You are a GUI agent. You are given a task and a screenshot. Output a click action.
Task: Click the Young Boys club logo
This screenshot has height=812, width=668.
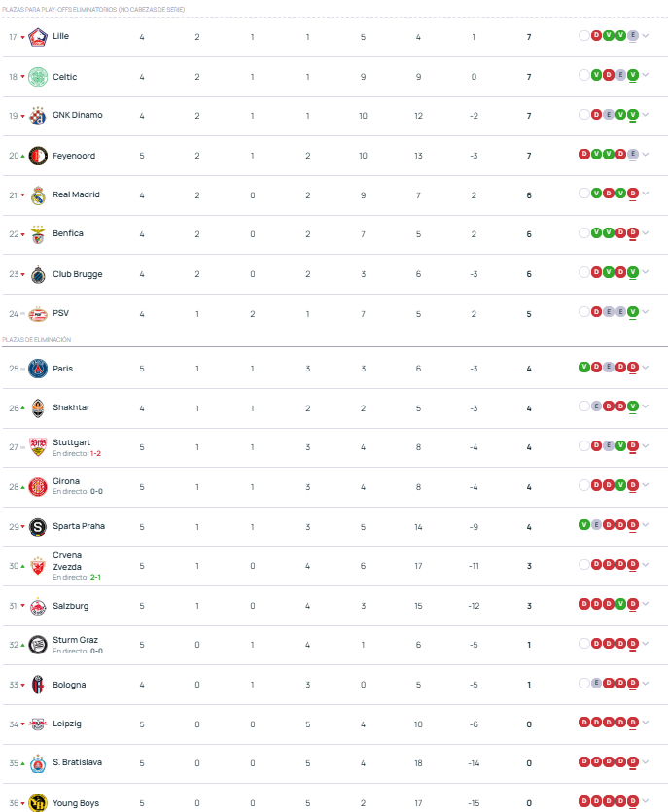click(x=38, y=803)
